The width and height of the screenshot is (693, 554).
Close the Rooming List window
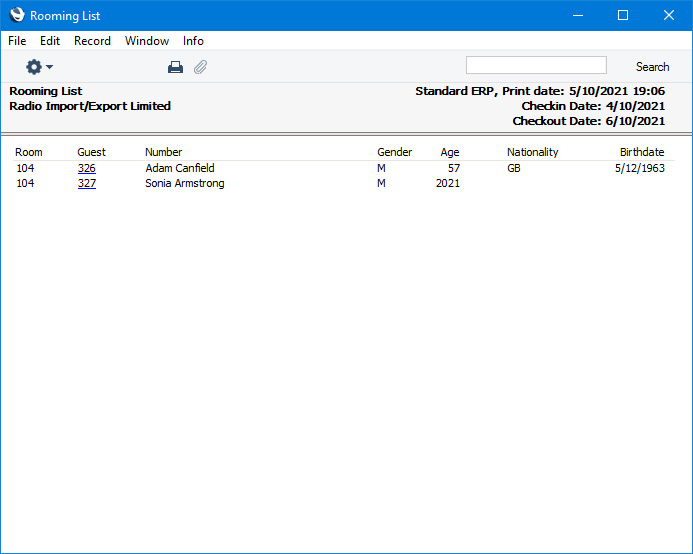pyautogui.click(x=669, y=15)
